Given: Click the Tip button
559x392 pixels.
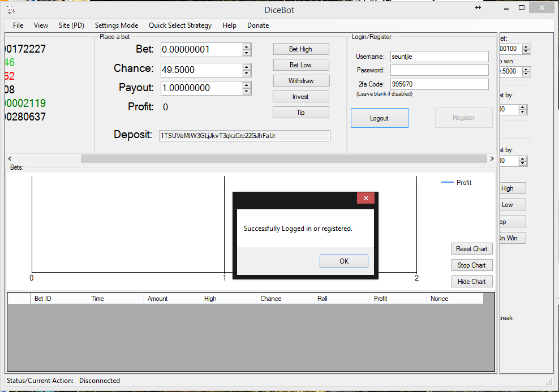Looking at the screenshot, I should coord(300,112).
